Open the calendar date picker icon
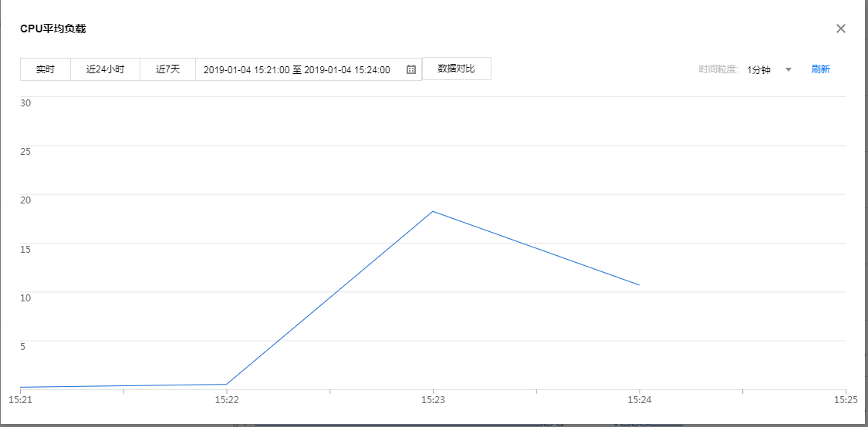 [411, 69]
